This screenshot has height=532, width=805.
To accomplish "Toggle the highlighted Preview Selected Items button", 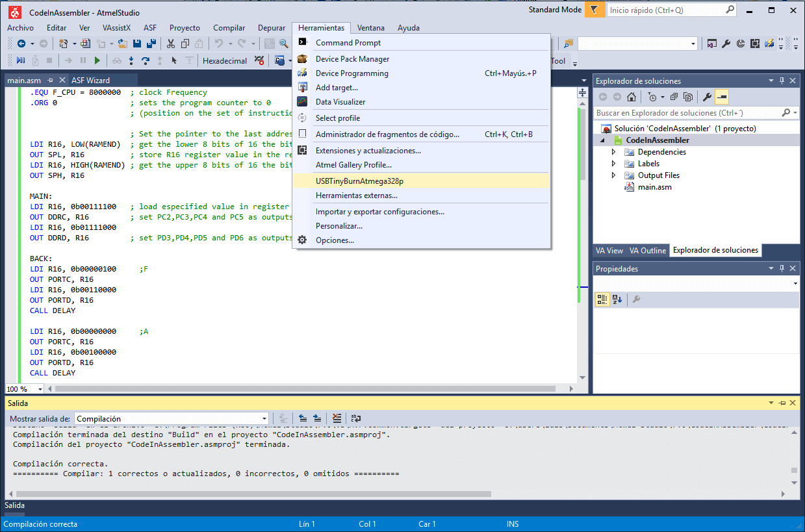I will pyautogui.click(x=722, y=97).
